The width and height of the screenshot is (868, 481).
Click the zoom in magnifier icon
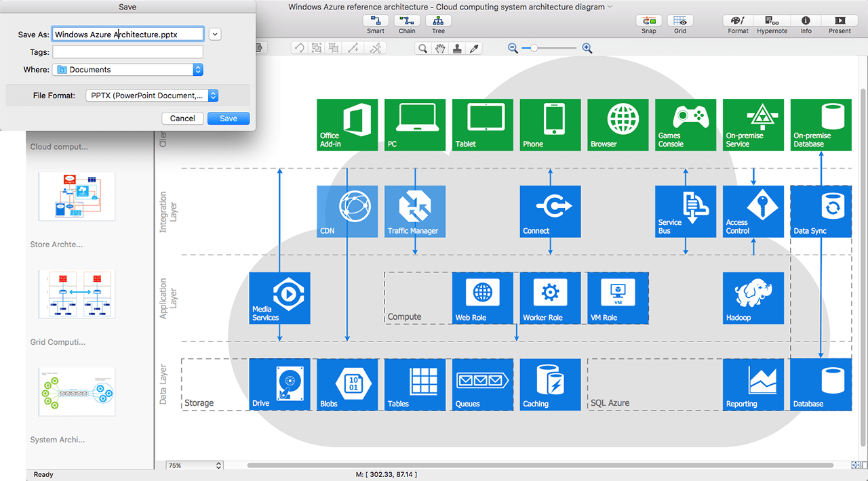click(x=587, y=48)
